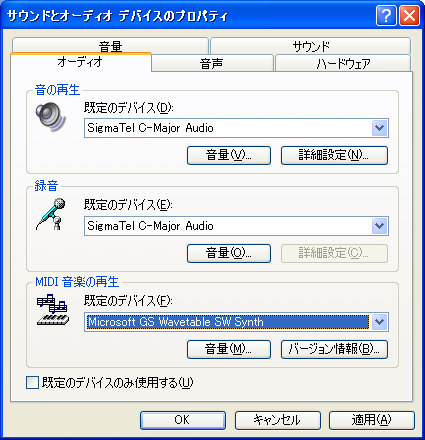Click the microphone icon in 録音
Image resolution: width=425 pixels, height=440 pixels.
[51, 214]
